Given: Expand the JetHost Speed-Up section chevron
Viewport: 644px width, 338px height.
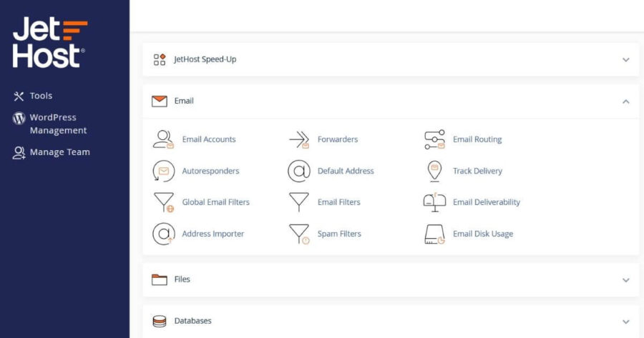Looking at the screenshot, I should [x=626, y=60].
